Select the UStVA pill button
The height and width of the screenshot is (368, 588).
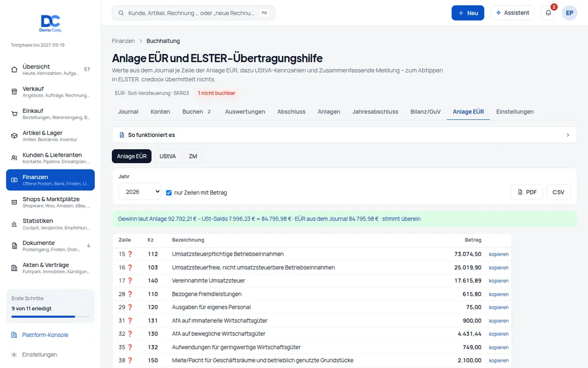(x=168, y=156)
